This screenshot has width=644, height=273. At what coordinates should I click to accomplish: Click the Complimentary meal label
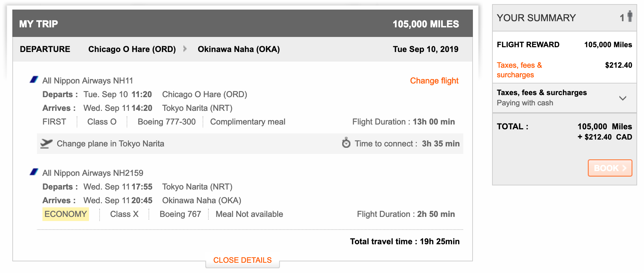pyautogui.click(x=247, y=122)
